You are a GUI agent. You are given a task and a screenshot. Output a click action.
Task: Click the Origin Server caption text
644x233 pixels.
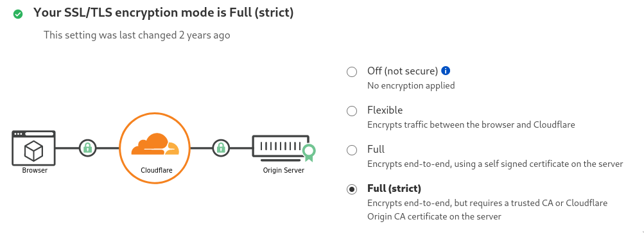[x=283, y=170]
